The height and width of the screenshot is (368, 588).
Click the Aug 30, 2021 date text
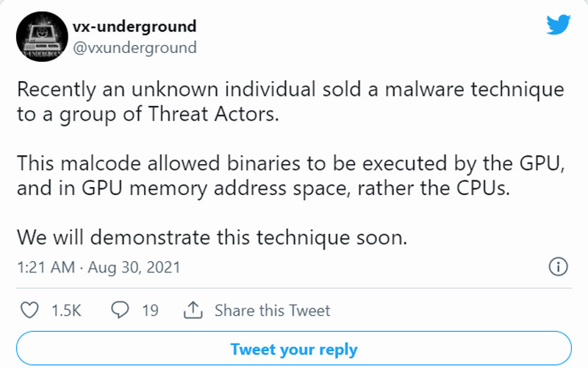pos(134,266)
